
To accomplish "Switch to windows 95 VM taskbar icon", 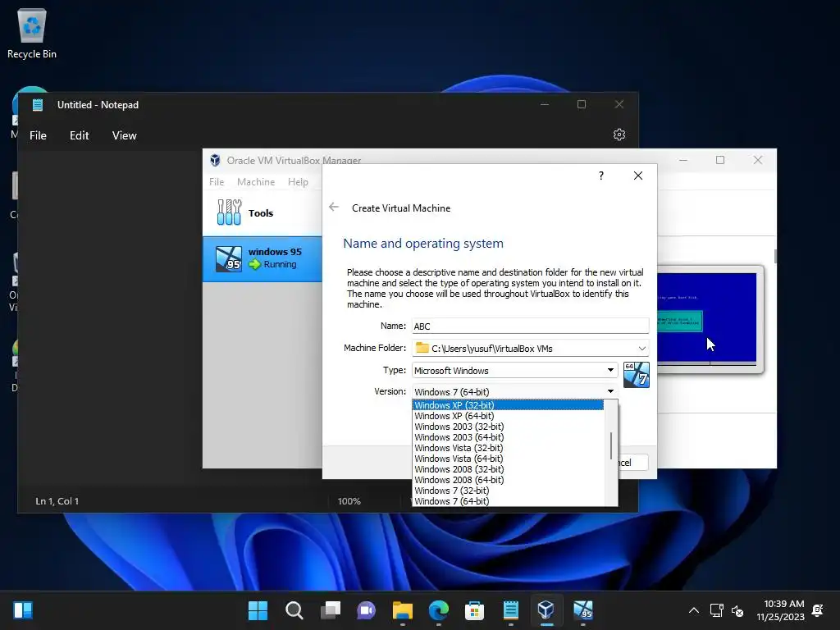I will coord(583,610).
